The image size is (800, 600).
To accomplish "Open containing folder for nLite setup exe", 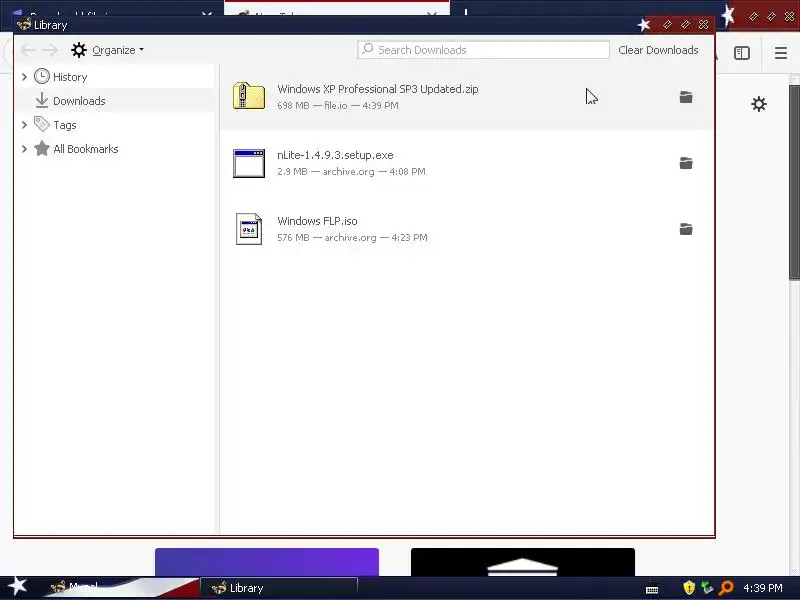I will pyautogui.click(x=686, y=163).
